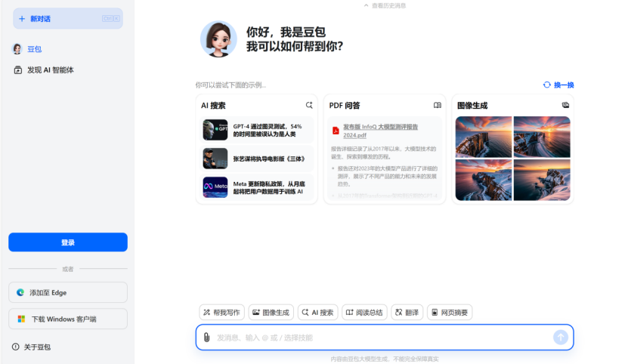Viewport: 628px width, 364px height.
Task: Click the 图像生成 card title
Action: (472, 106)
